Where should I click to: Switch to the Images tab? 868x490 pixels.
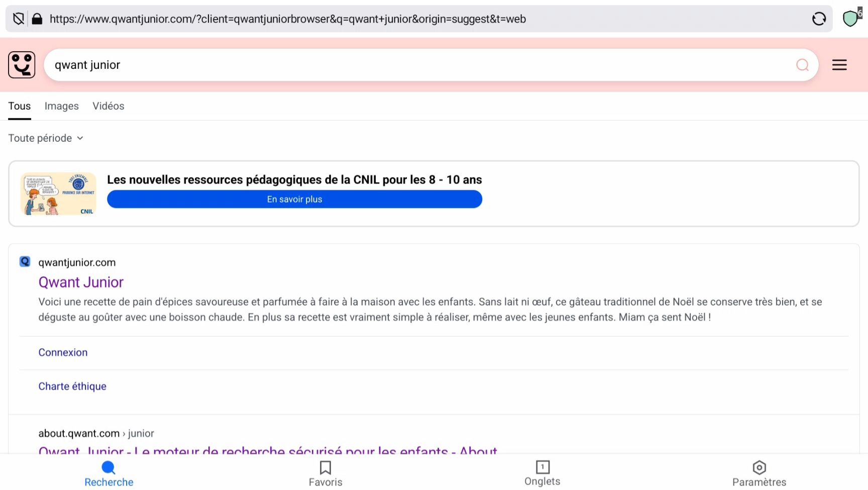[62, 106]
